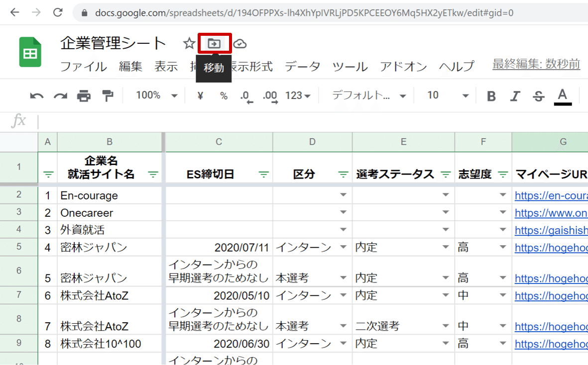Screen dimensions: 588x365
Task: Open 区分 dropdown in En-courage row
Action: click(343, 194)
